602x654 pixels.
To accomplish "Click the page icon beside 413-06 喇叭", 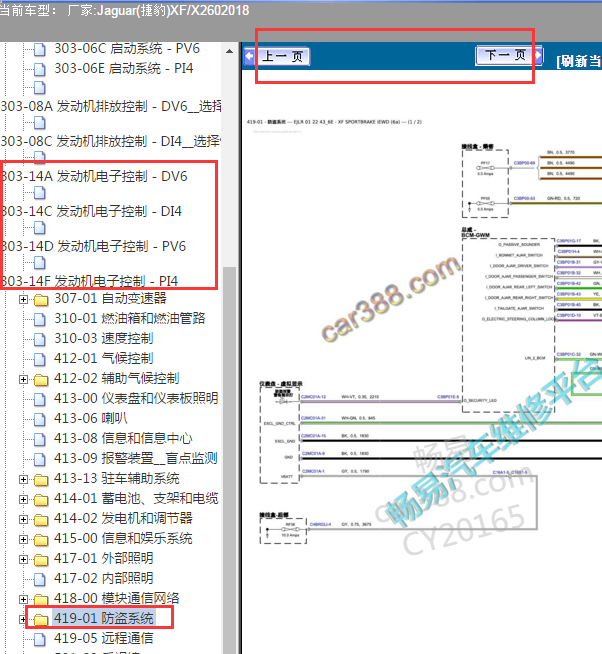I will pos(40,420).
